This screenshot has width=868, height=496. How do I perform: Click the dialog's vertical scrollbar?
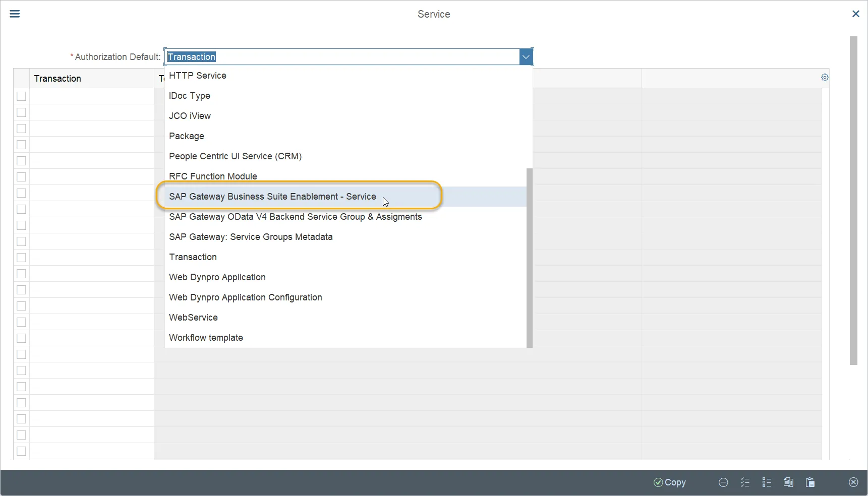(853, 200)
